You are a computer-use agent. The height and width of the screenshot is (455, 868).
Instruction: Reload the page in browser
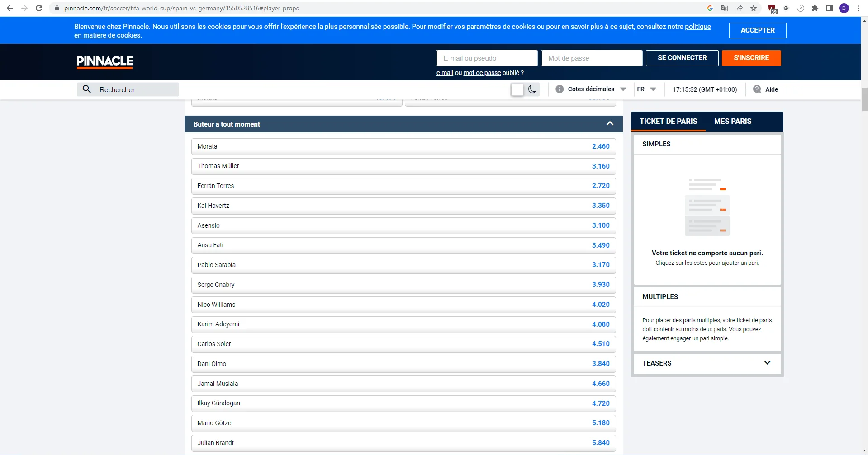(39, 8)
